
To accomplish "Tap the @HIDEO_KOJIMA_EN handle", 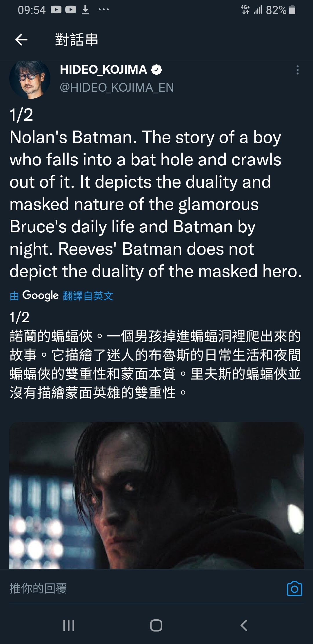I will pos(117,88).
